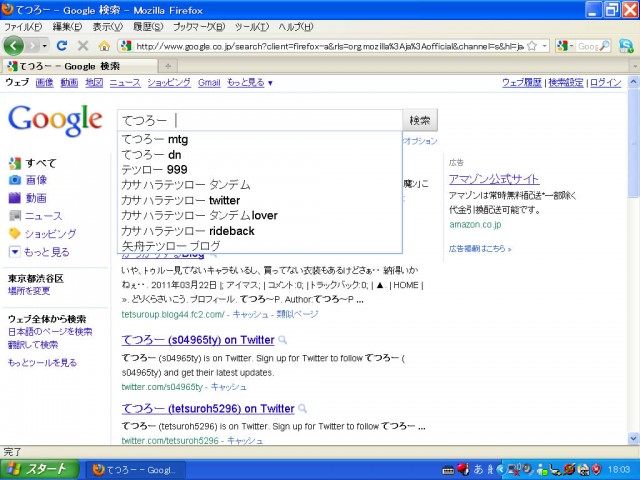The height and width of the screenshot is (480, 640).
Task: Click the 画像 camera icon in sidebar
Action: 15,180
